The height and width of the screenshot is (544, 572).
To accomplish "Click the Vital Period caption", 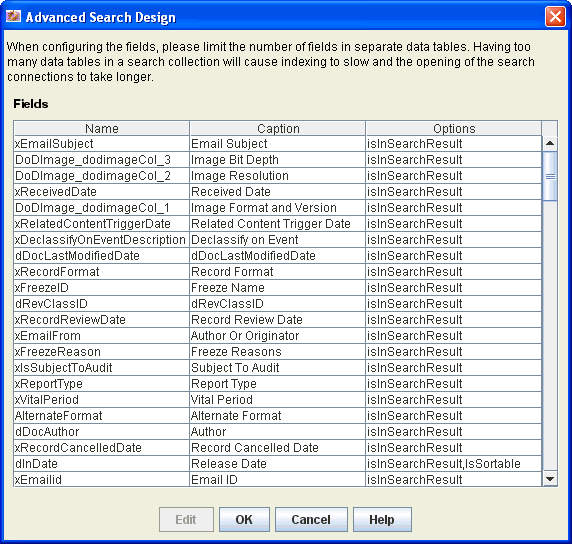I will [x=278, y=400].
